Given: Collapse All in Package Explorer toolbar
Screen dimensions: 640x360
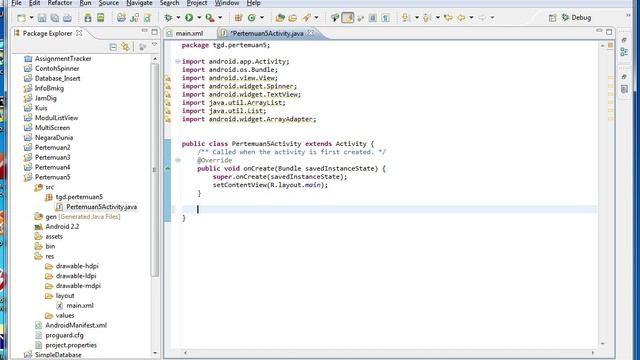Looking at the screenshot, I should 113,47.
